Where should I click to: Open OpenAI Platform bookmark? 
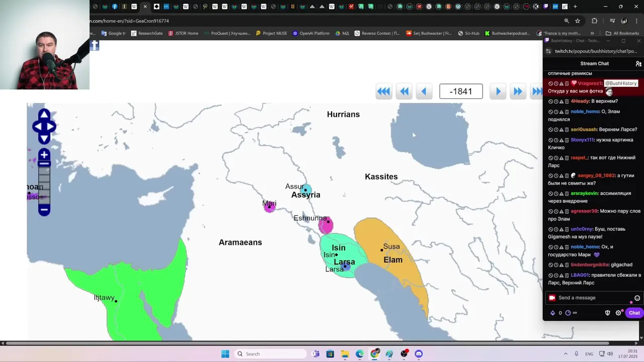click(x=311, y=33)
